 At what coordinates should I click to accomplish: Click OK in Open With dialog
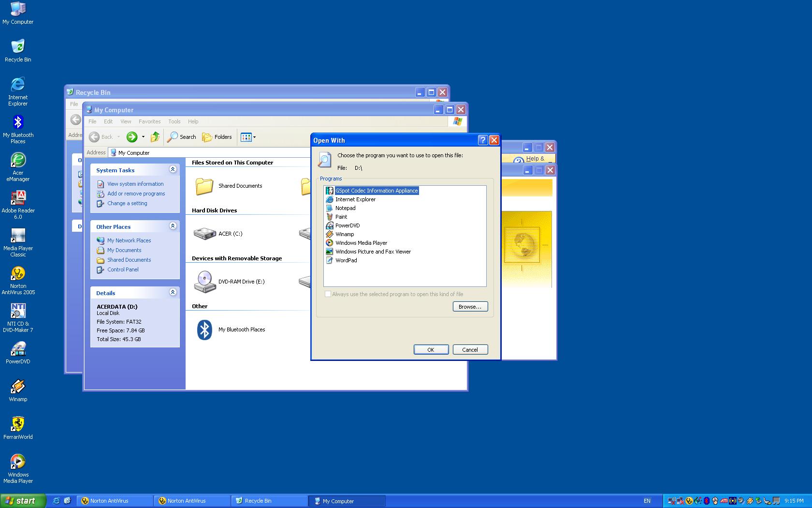point(431,349)
